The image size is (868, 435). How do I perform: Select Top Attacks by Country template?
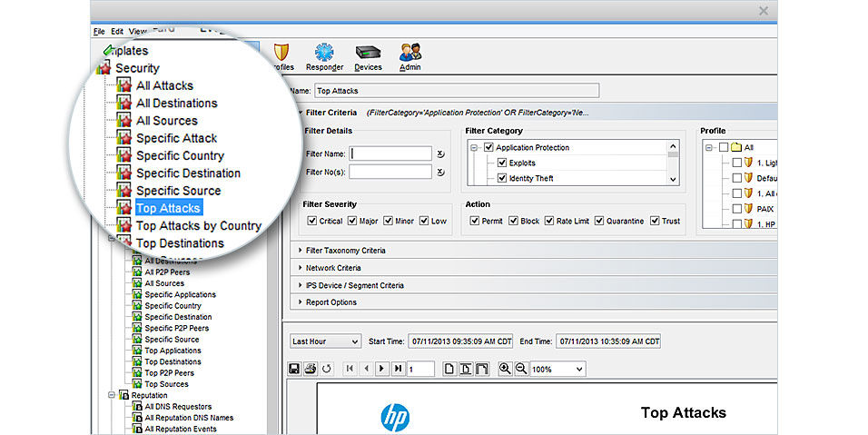198,226
